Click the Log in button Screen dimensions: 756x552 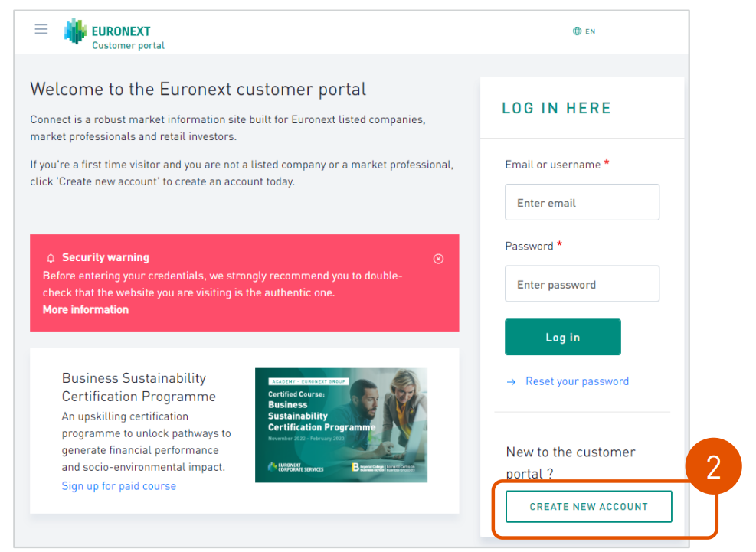563,337
